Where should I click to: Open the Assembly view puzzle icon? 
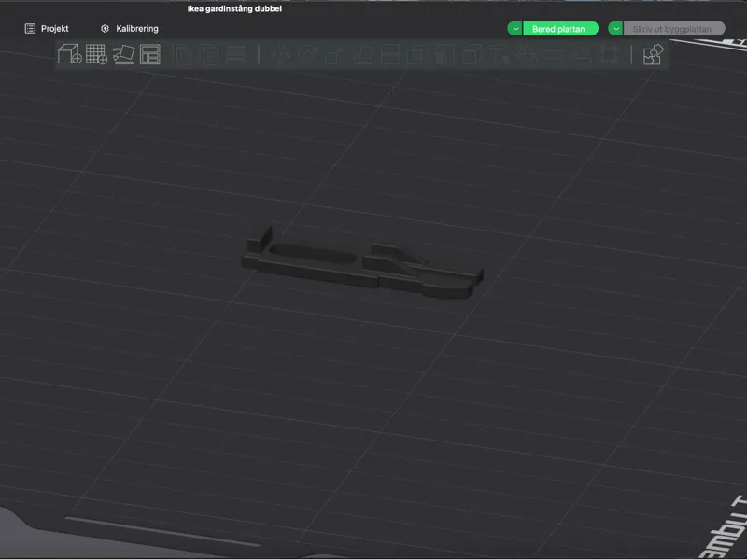(653, 54)
